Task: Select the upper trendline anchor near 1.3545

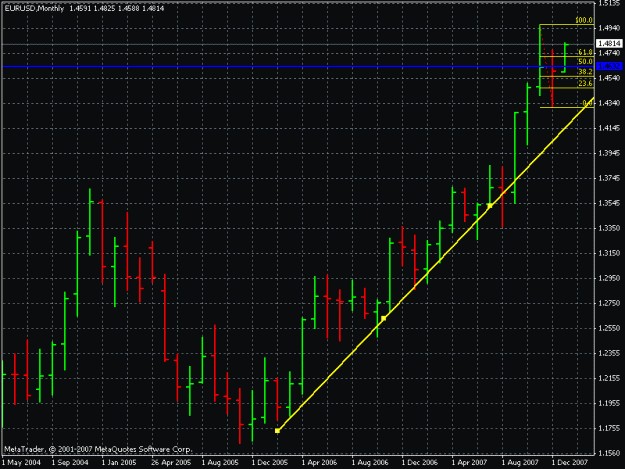Action: 490,206
